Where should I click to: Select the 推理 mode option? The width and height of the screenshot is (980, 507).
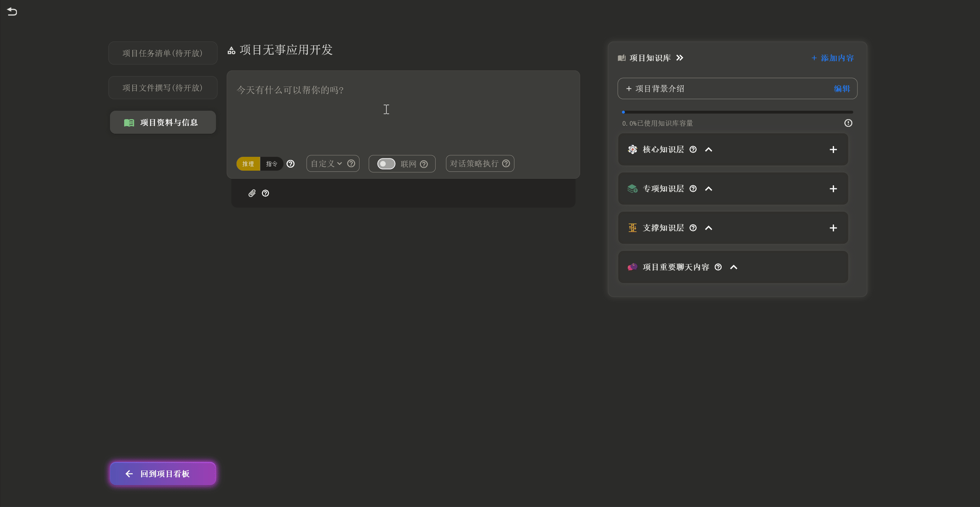pyautogui.click(x=248, y=164)
